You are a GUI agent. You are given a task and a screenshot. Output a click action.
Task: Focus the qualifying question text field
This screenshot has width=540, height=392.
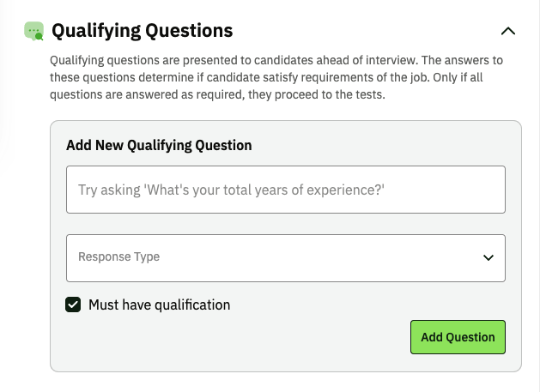285,190
